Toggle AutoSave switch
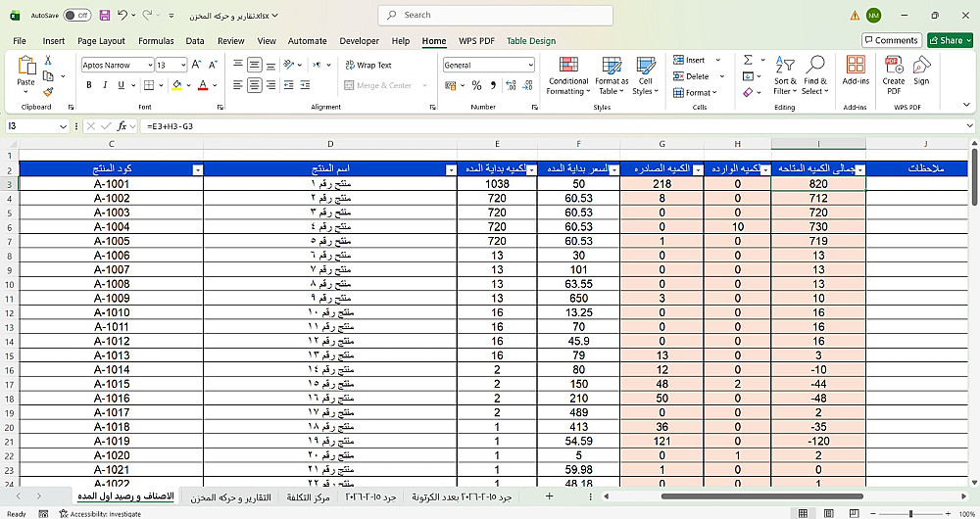 click(x=76, y=15)
